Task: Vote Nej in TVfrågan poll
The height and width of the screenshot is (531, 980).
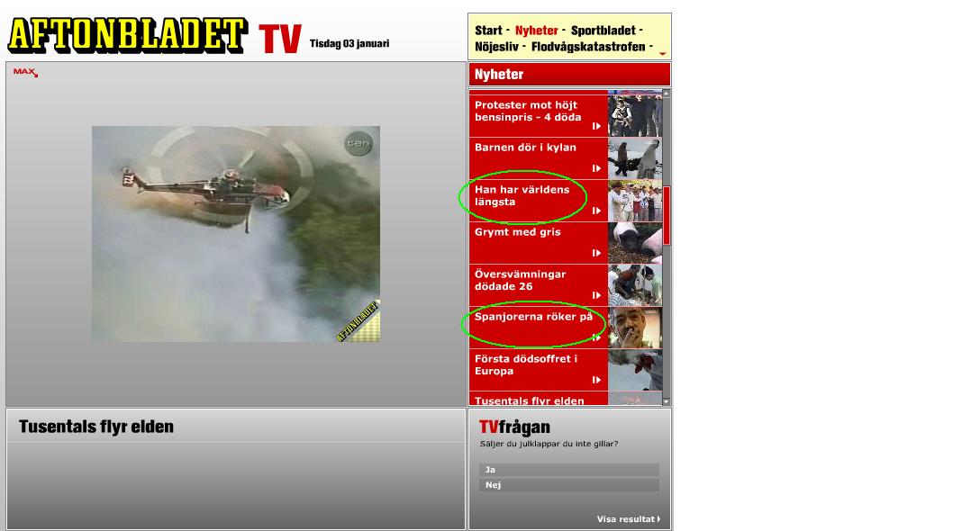Action: point(569,485)
